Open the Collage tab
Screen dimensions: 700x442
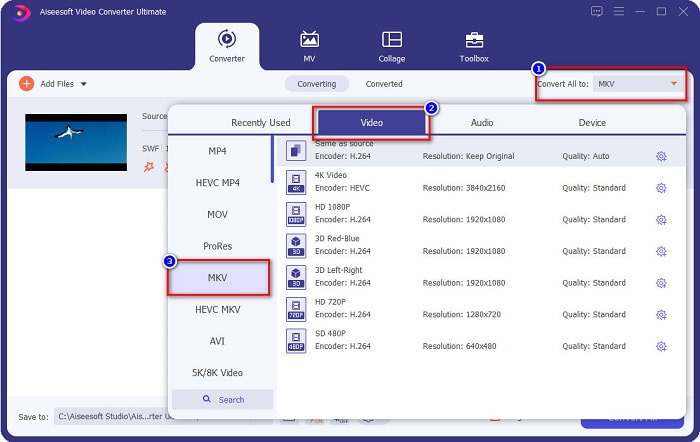click(392, 47)
